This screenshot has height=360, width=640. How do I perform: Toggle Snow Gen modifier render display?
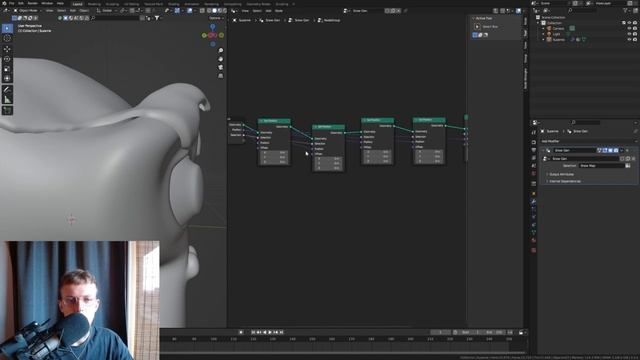coord(616,151)
